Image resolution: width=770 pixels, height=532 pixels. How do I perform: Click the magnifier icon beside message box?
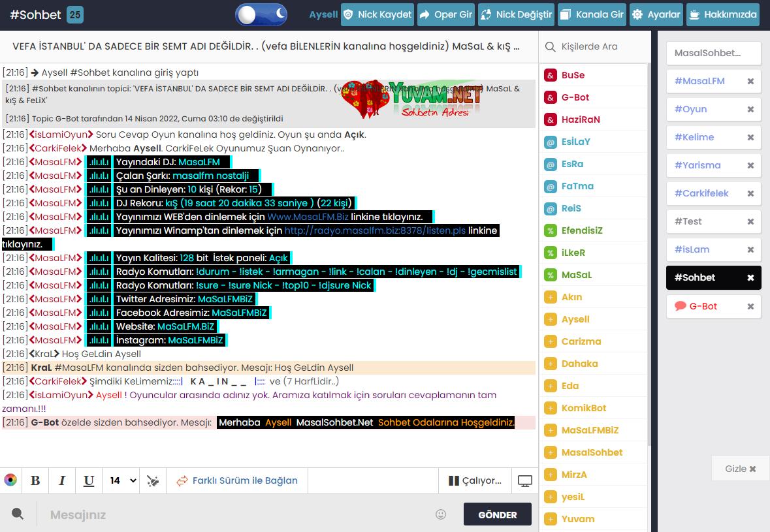17,514
